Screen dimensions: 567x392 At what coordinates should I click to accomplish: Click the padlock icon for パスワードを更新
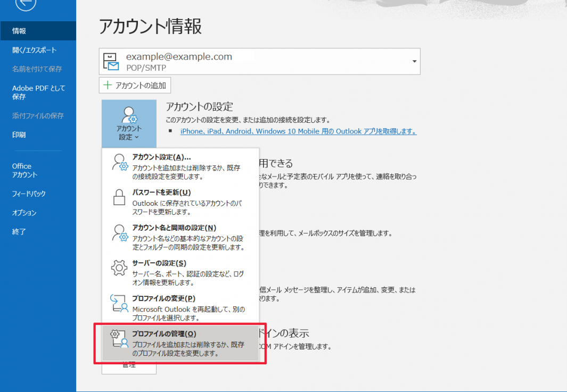click(x=120, y=197)
